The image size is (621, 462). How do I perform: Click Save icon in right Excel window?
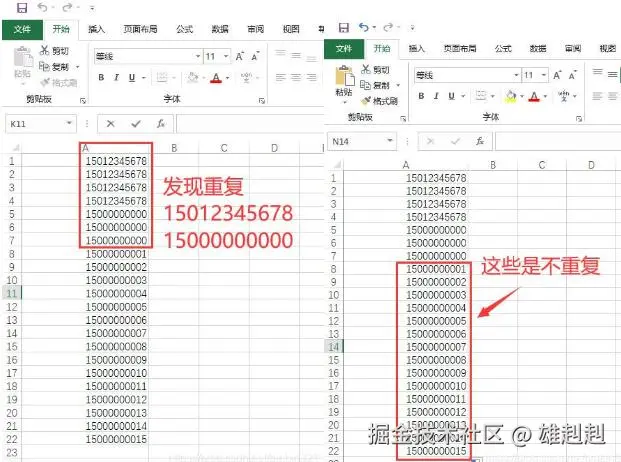tap(344, 27)
